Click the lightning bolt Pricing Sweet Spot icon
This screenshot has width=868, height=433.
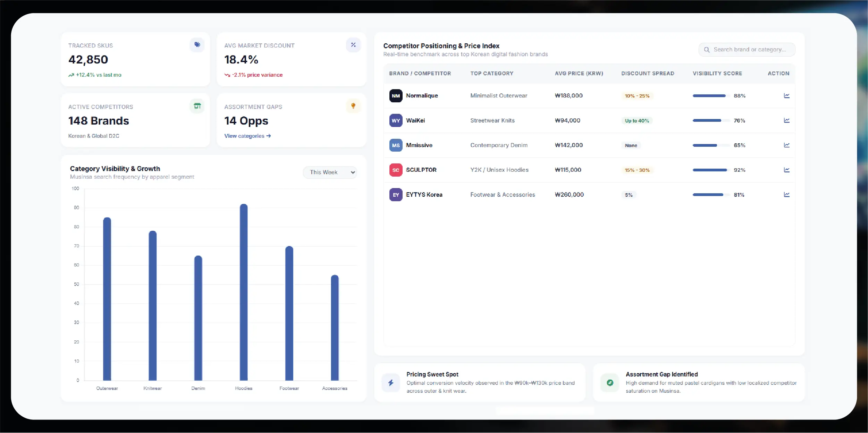pos(391,383)
